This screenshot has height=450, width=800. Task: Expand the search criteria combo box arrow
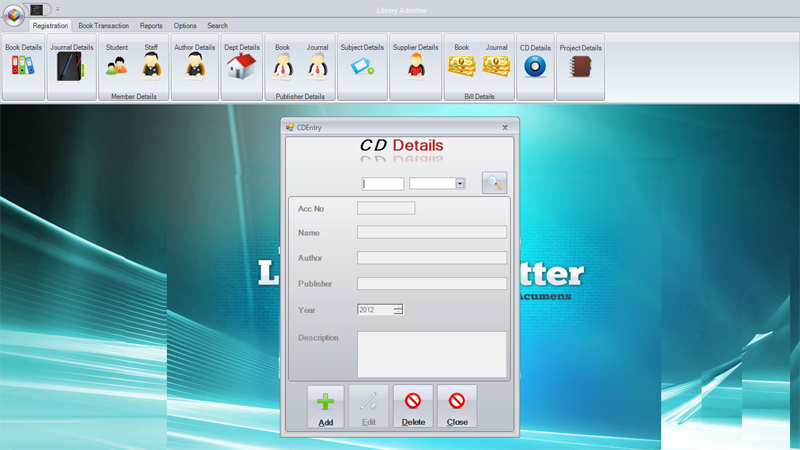[x=460, y=184]
